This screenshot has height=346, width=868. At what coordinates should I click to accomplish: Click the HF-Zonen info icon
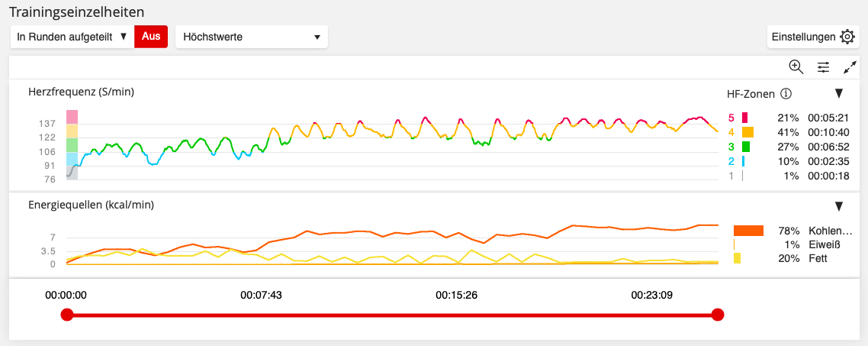point(786,94)
